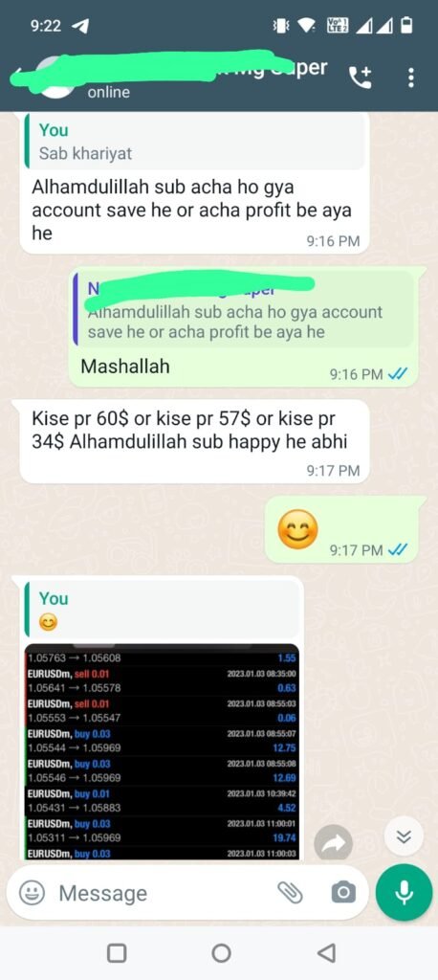Start a call with the phone plus icon
The height and width of the screenshot is (980, 438).
(360, 78)
